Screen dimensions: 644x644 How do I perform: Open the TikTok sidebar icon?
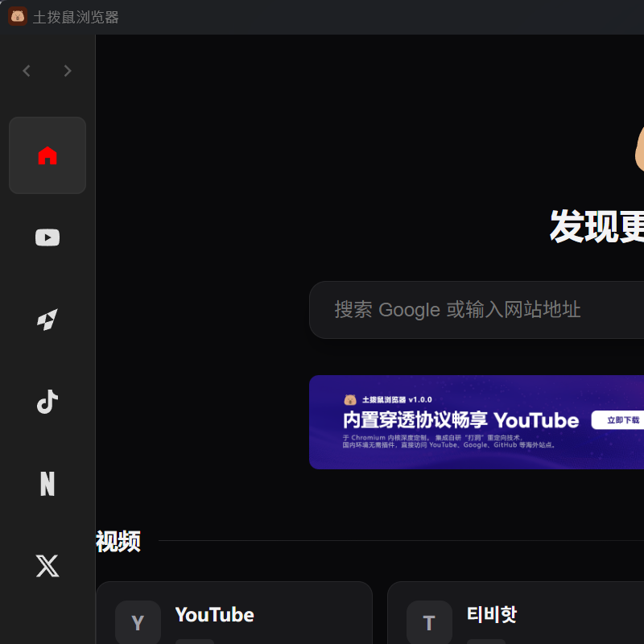(47, 402)
